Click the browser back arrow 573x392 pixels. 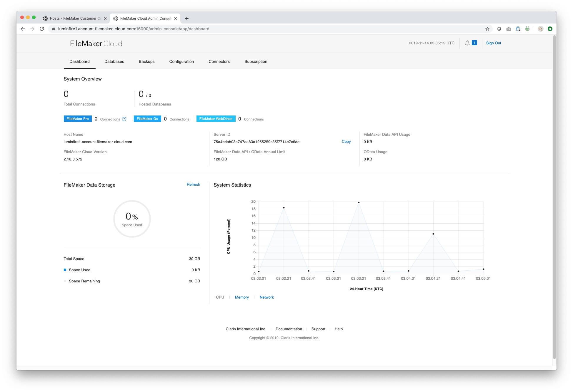pos(23,29)
